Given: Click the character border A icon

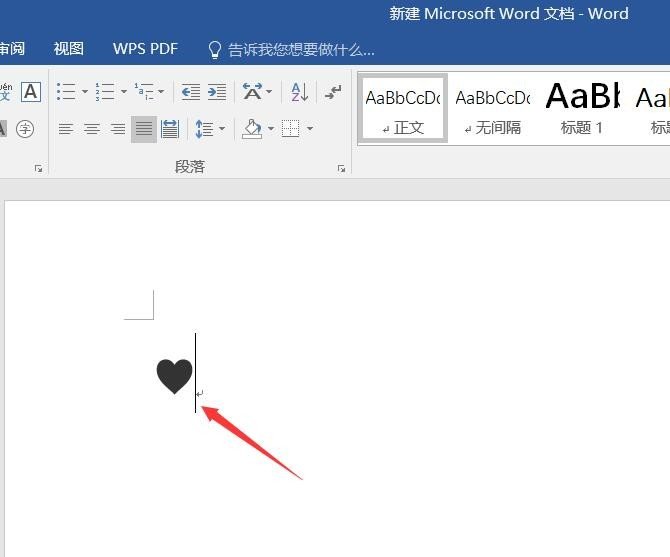Looking at the screenshot, I should click(x=31, y=92).
